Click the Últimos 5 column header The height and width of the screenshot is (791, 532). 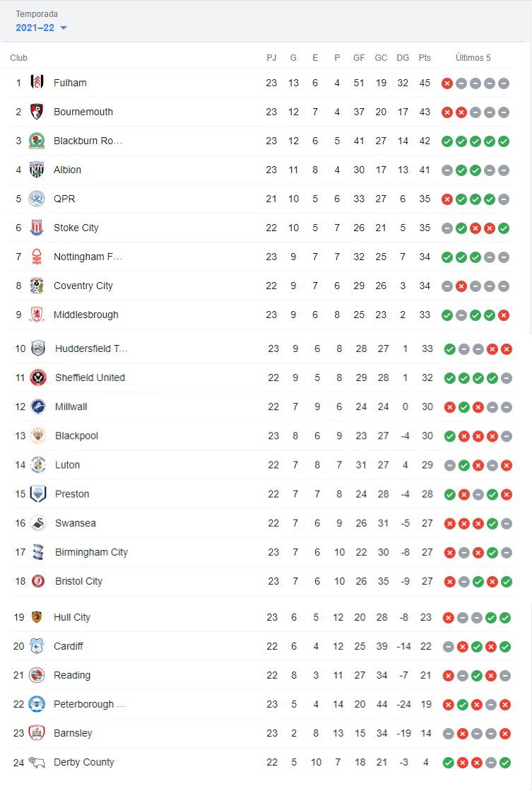coord(473,57)
